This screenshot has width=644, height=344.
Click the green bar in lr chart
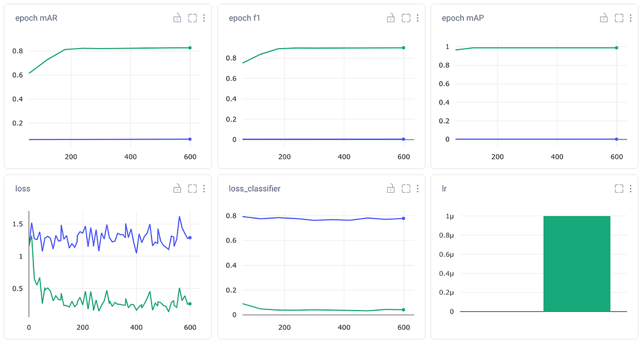pos(577,264)
